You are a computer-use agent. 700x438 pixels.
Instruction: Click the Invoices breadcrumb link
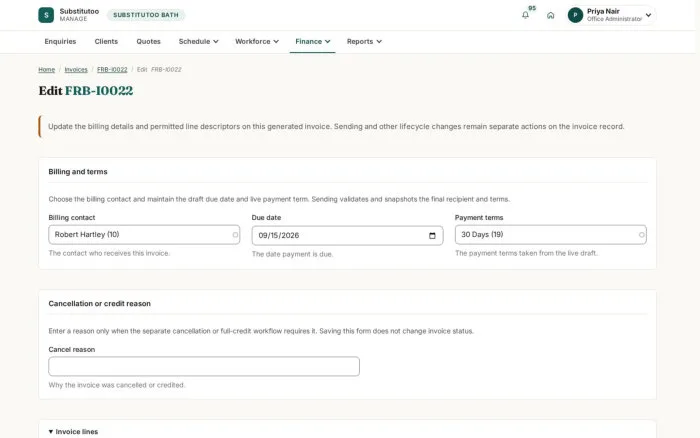(x=76, y=70)
